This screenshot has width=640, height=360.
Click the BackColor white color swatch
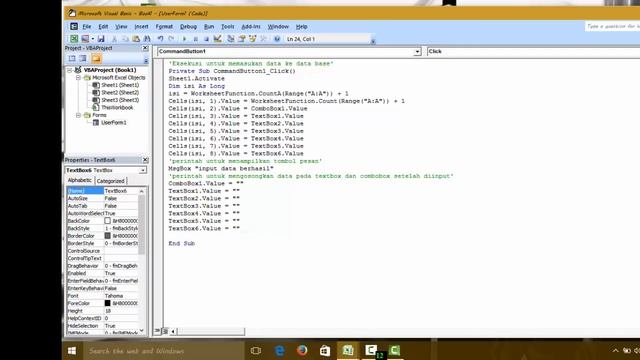pyautogui.click(x=107, y=221)
